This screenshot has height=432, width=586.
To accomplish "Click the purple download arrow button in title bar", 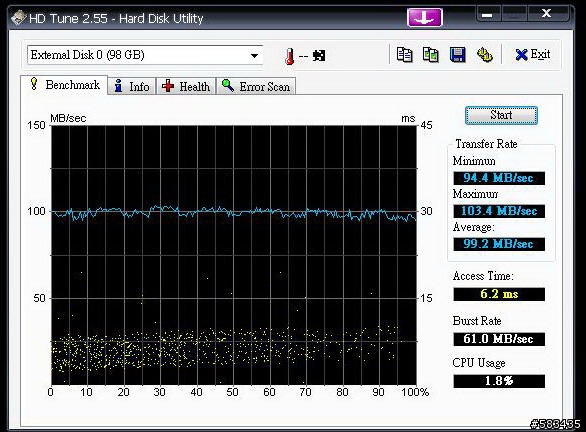I will coord(425,17).
